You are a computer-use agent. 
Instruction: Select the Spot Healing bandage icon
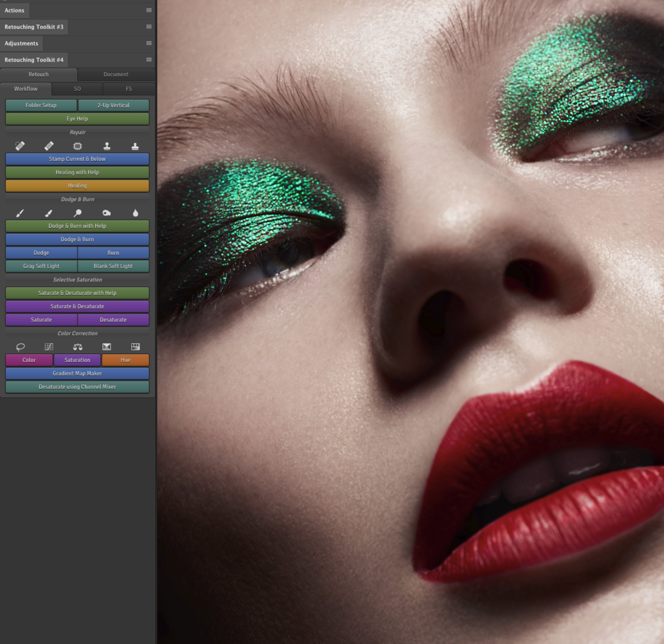(x=20, y=146)
